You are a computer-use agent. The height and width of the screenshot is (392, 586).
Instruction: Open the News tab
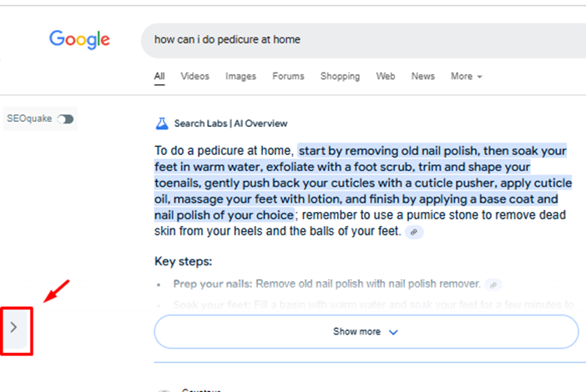point(423,76)
